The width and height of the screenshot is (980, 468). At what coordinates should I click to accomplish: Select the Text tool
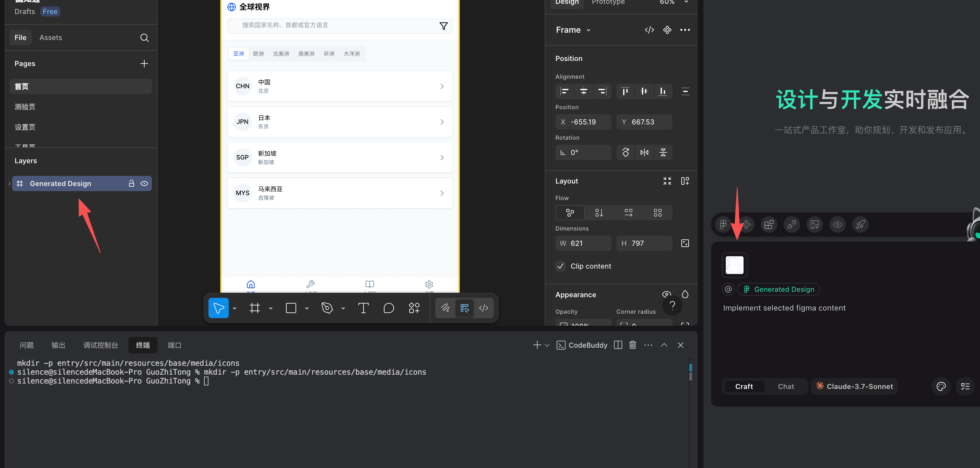363,308
